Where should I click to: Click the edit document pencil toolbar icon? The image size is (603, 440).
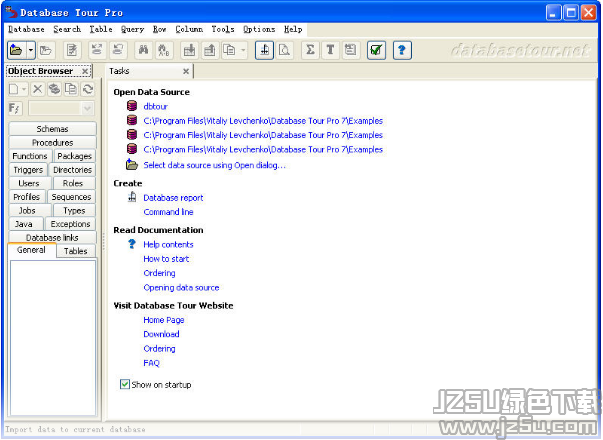coord(72,50)
